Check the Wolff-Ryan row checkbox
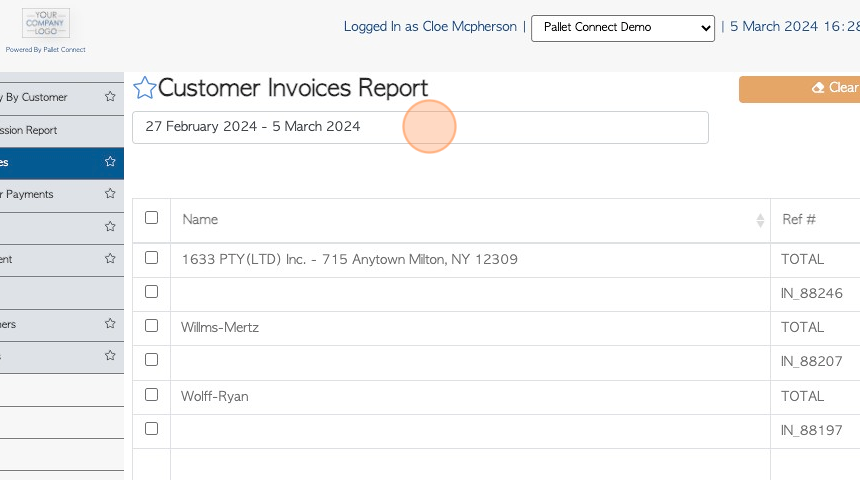860x480 pixels. tap(151, 395)
